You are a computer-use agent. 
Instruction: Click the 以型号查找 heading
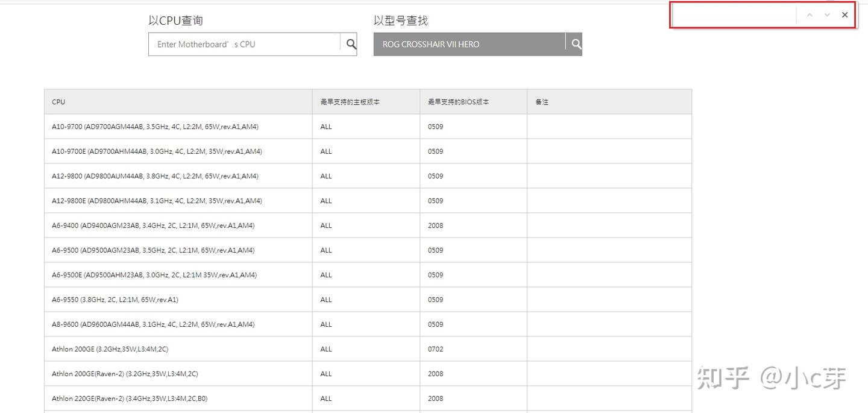click(x=401, y=20)
